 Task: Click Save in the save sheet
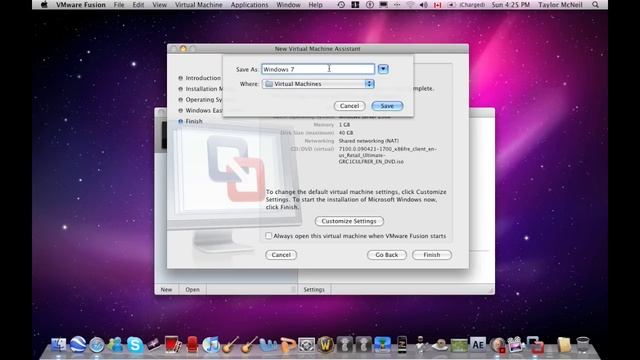point(387,106)
